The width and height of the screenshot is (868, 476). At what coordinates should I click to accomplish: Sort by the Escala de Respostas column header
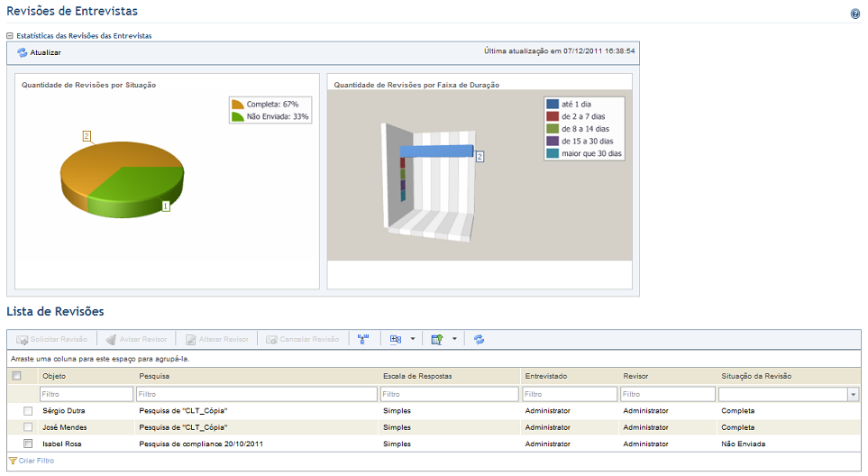pyautogui.click(x=417, y=376)
